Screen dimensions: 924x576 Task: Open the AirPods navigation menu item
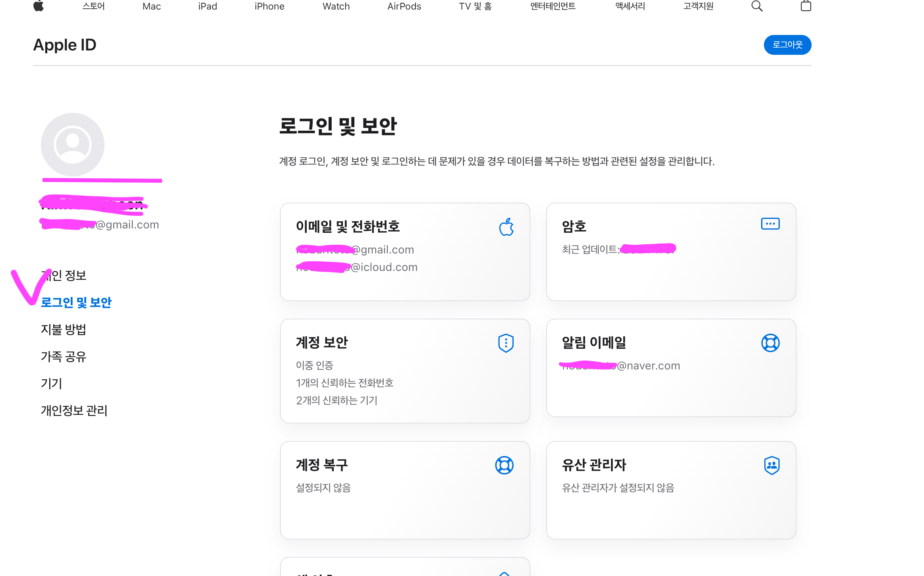pyautogui.click(x=404, y=6)
